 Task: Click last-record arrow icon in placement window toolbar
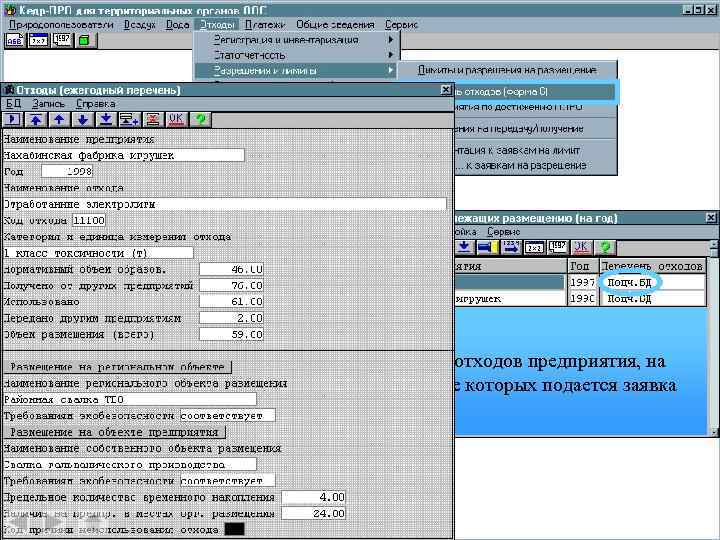coord(464,248)
